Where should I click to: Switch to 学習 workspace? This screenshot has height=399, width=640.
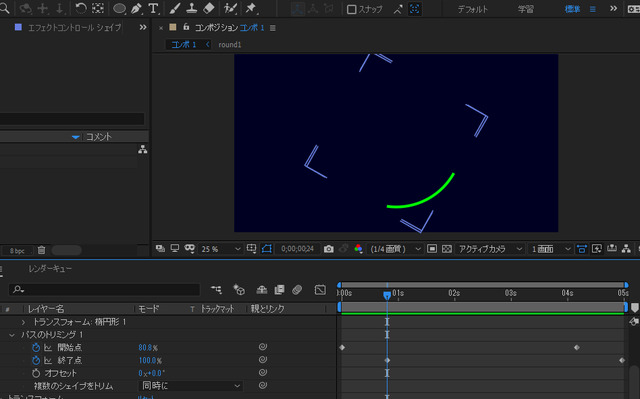click(x=526, y=9)
